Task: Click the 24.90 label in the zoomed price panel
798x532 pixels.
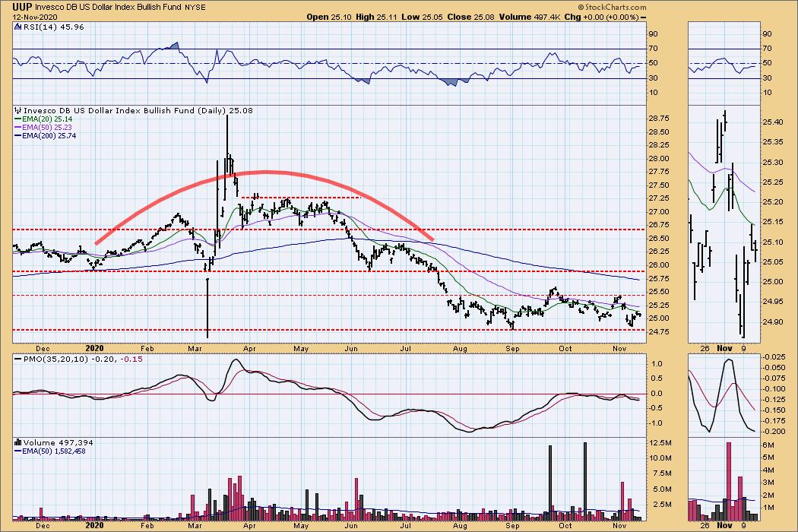Action: [773, 321]
